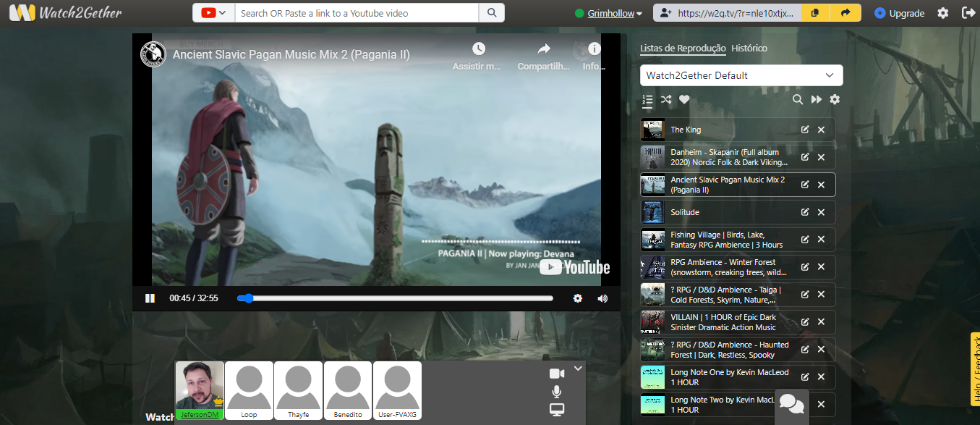Search within the playlist
Viewport: 980px width, 425px height.
coord(797,100)
